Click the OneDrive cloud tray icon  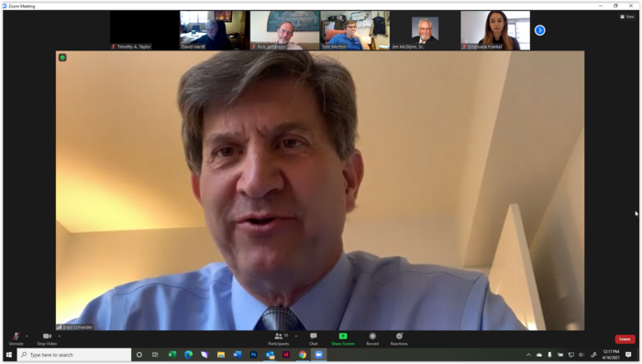pos(539,355)
